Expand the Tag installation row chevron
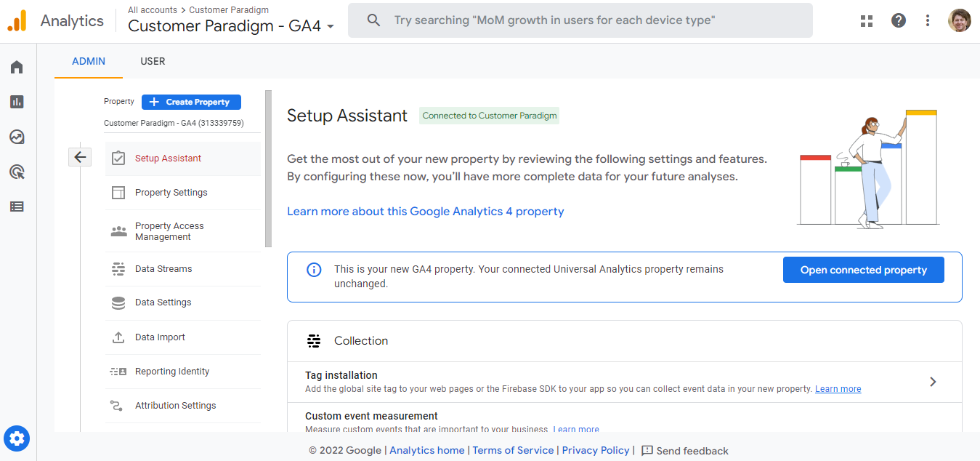 933,381
